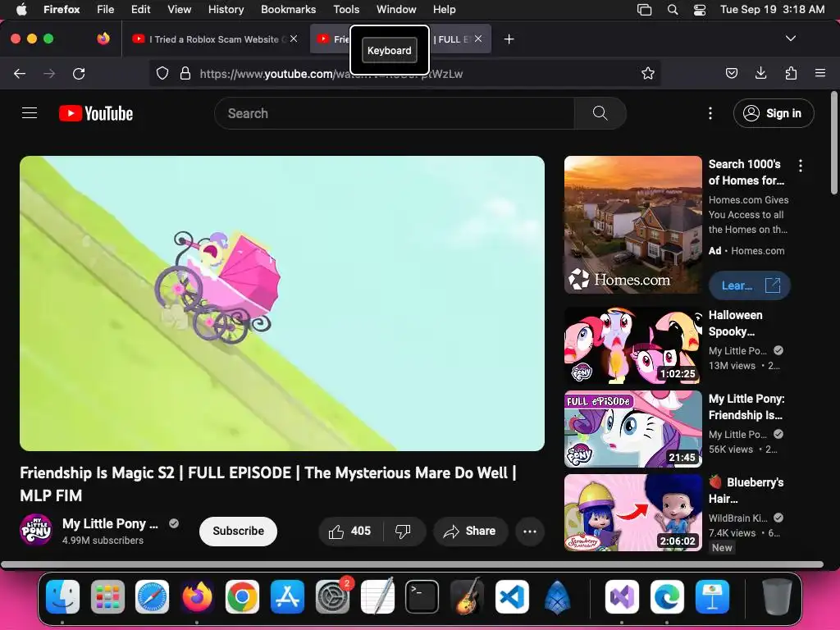Open 'Halloween Spooky...' video title
The image size is (840, 630).
tap(735, 323)
